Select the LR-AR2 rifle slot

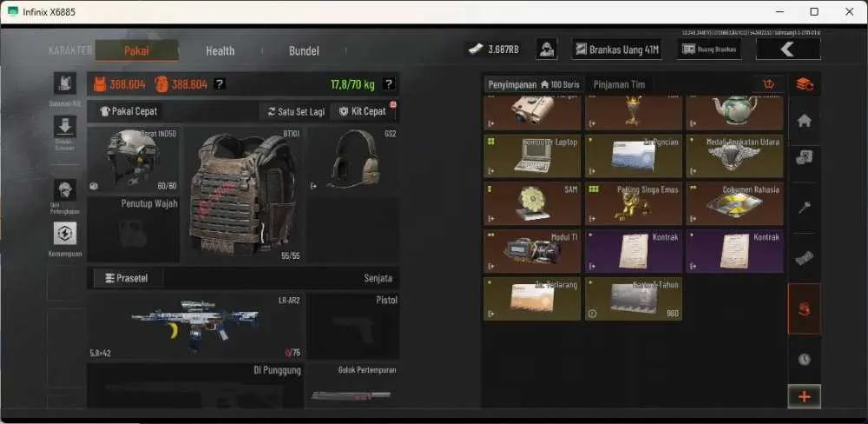pos(195,326)
